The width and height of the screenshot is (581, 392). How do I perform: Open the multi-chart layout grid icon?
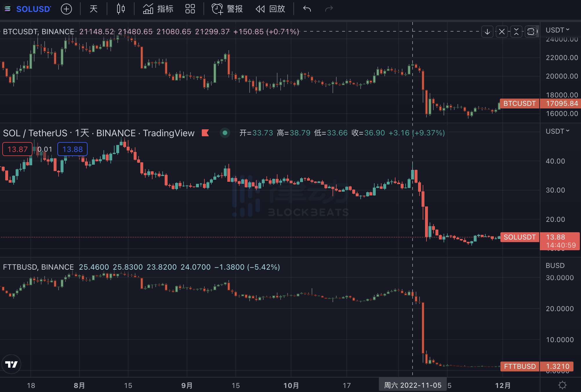190,9
